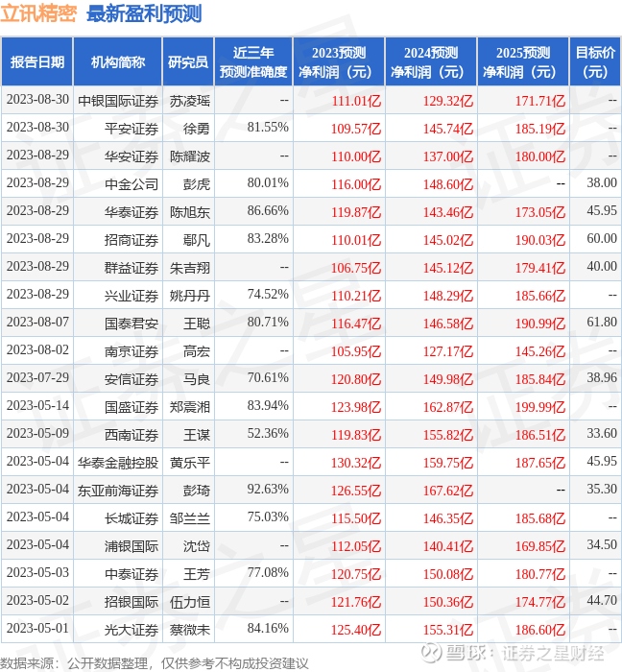Click target price 60.00
The image size is (622, 672).
[x=602, y=239]
